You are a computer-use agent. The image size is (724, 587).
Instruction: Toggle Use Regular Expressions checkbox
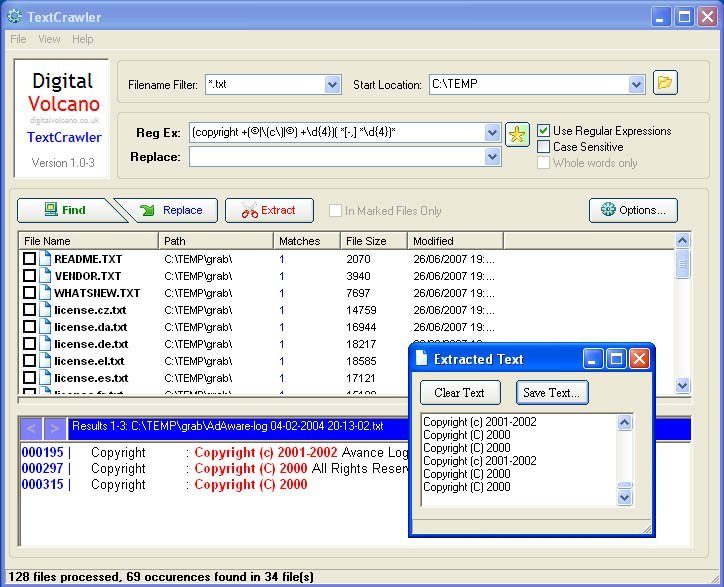[543, 131]
